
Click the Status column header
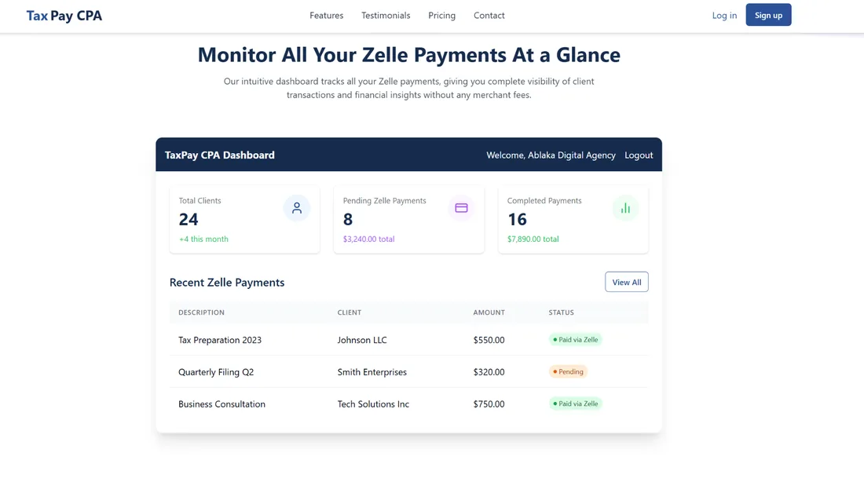pyautogui.click(x=561, y=312)
